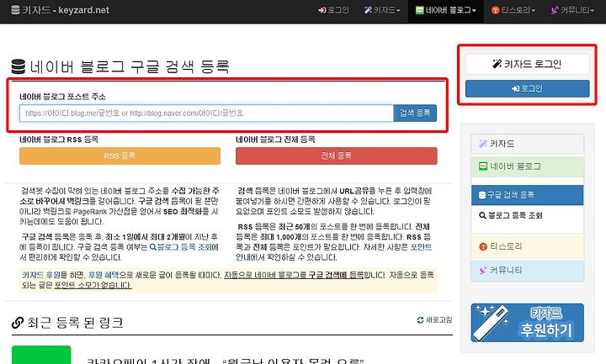Click the 최근 등록 된 링크 heading
The image size is (606, 364).
pos(75,322)
